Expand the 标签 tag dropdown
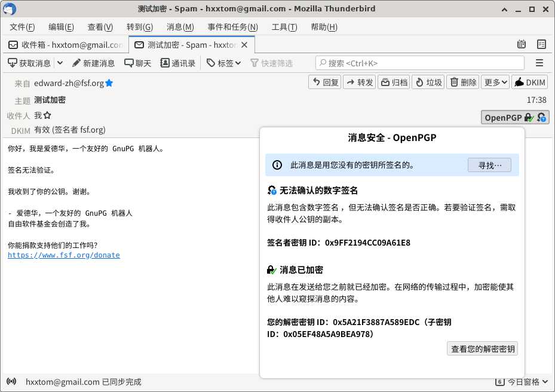Screen dimensions: 555x392 pyautogui.click(x=223, y=63)
